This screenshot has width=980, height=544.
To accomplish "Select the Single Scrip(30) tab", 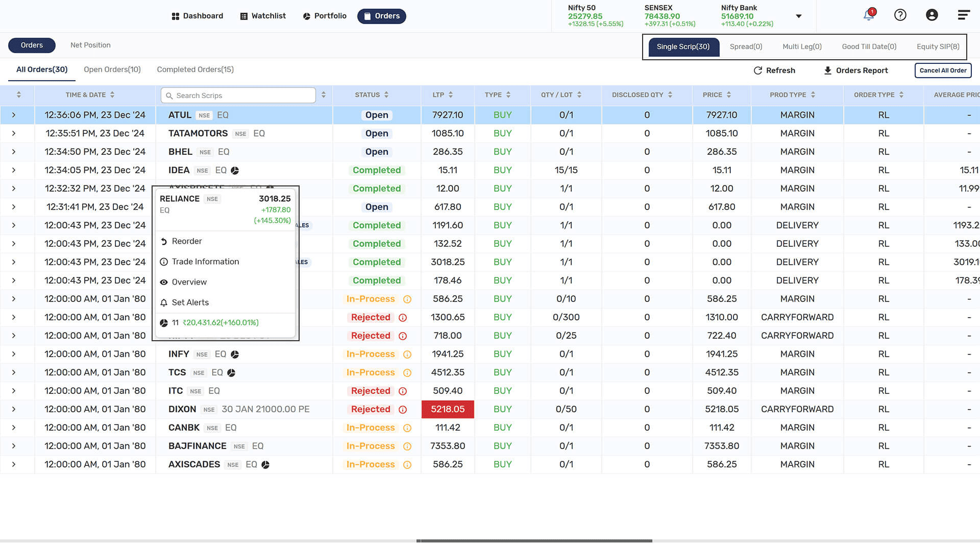I will (x=683, y=47).
